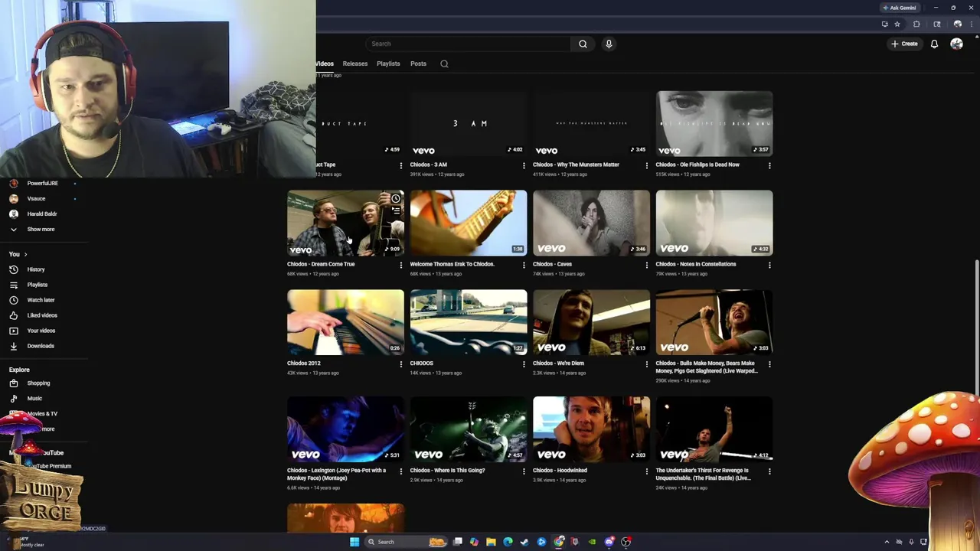Screen dimensions: 980x551
Task: Open Vsauce subscription channel
Action: pos(36,198)
